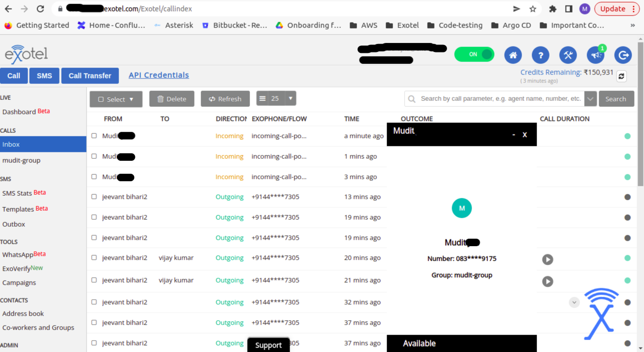Screen dimensions: 644x352
Task: Switch off the green ON toggle
Action: 474,54
